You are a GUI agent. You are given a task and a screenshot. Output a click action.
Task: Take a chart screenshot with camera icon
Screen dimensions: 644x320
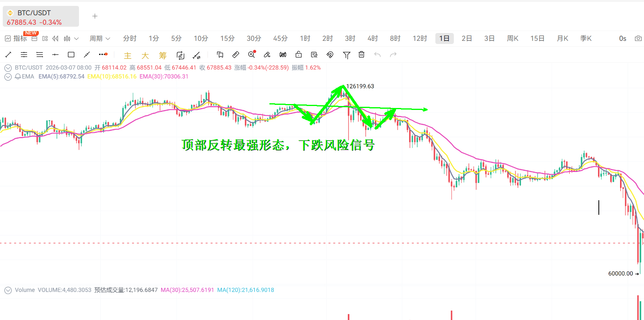tap(638, 38)
